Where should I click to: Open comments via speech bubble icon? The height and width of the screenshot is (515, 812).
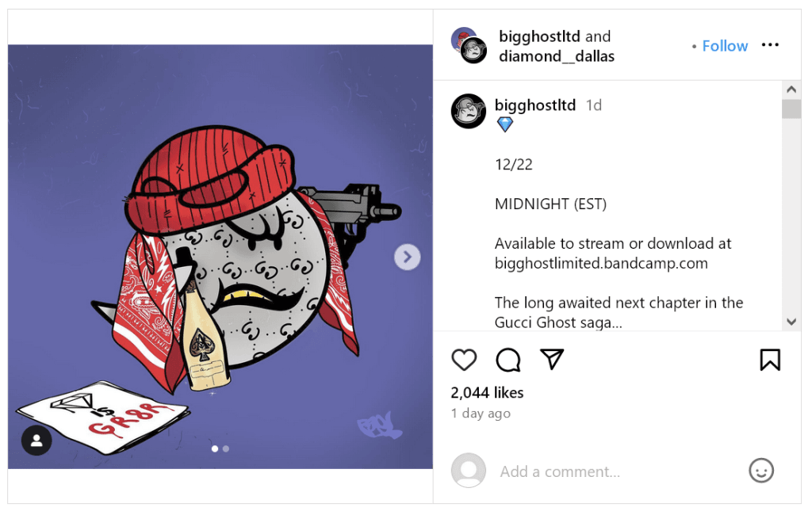tap(507, 360)
